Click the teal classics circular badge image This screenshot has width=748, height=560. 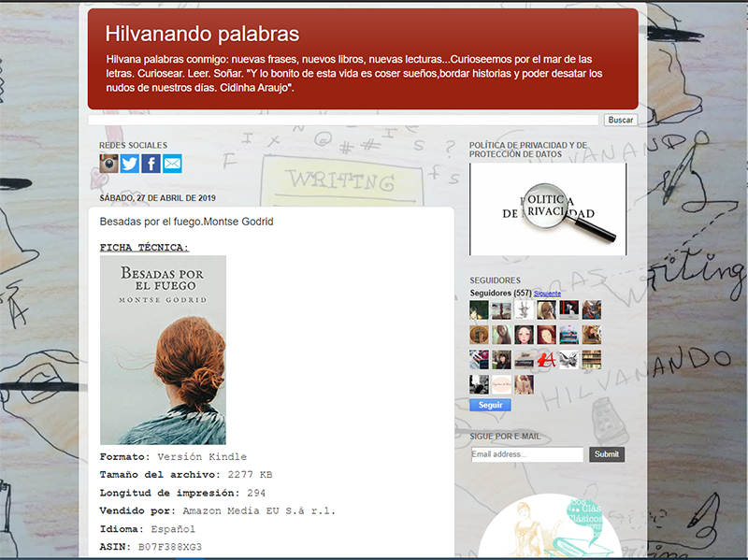549,526
